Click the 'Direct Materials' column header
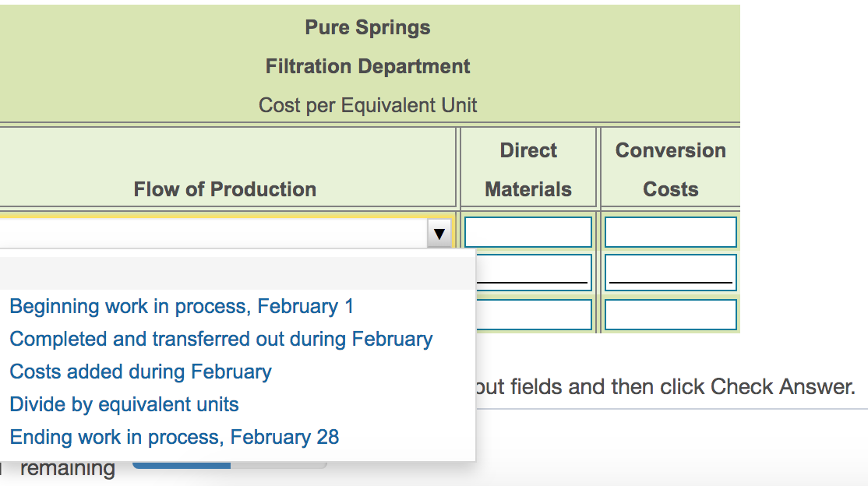Screen dimensions: 868x486 528,170
